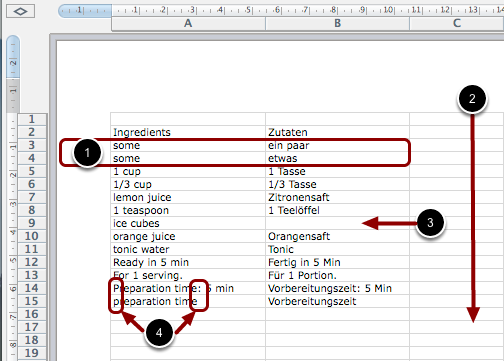The height and width of the screenshot is (361, 504).
Task: Select row 17 header
Action: click(x=32, y=327)
